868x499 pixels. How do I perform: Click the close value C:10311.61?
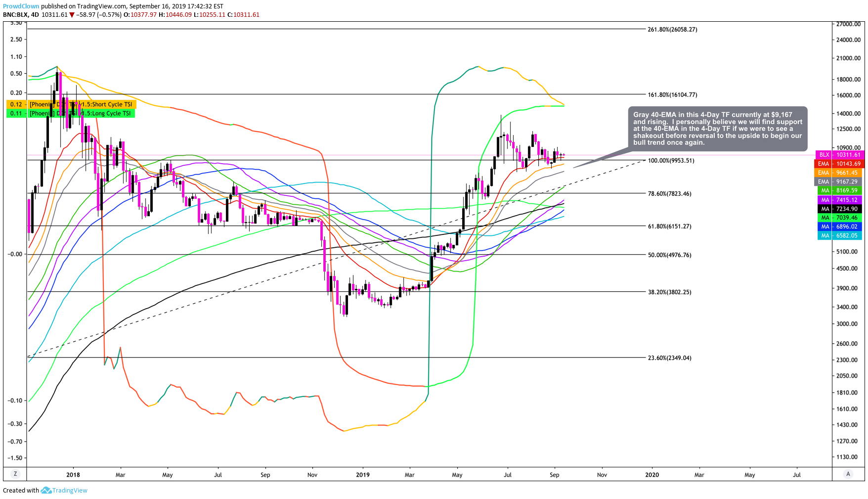(x=243, y=14)
